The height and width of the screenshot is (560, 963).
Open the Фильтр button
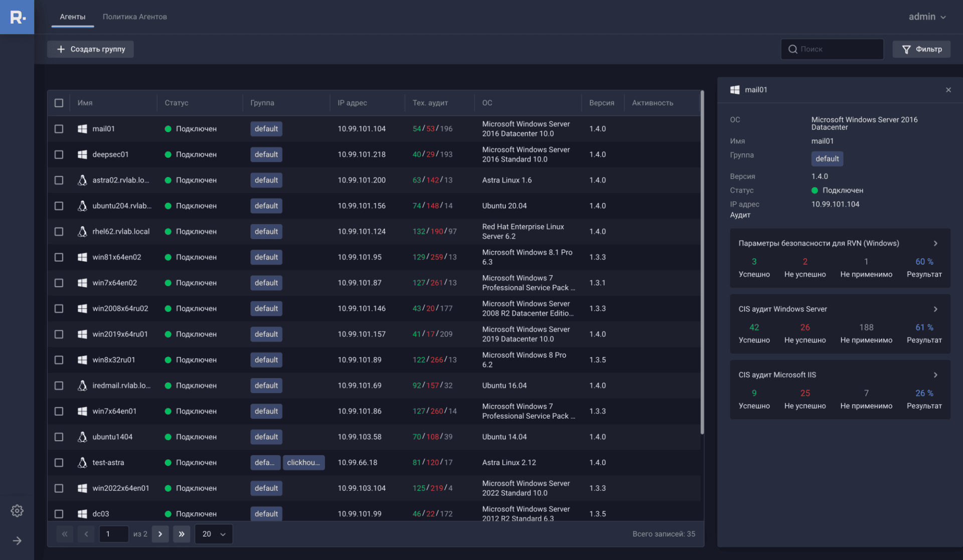click(921, 49)
